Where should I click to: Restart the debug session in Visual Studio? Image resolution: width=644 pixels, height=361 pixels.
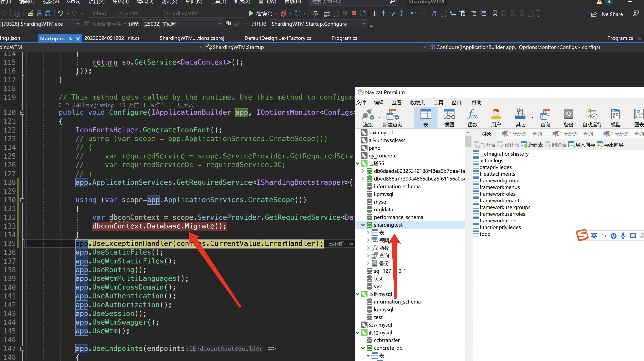(362, 13)
